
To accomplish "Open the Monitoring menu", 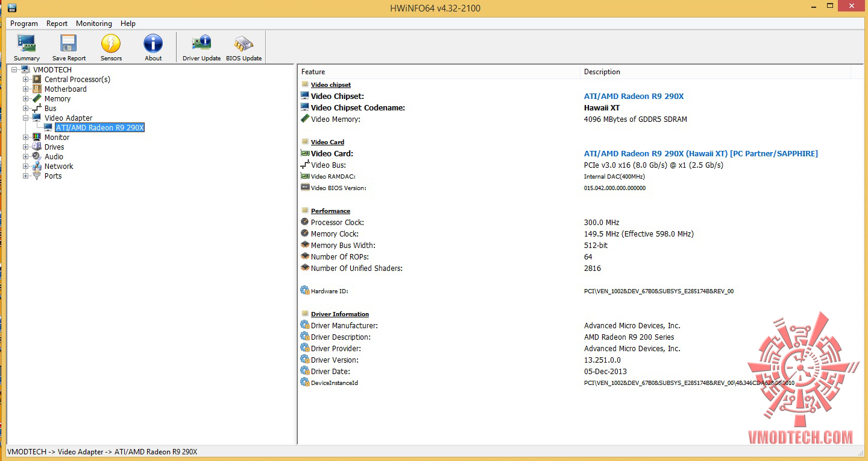I will [x=94, y=24].
